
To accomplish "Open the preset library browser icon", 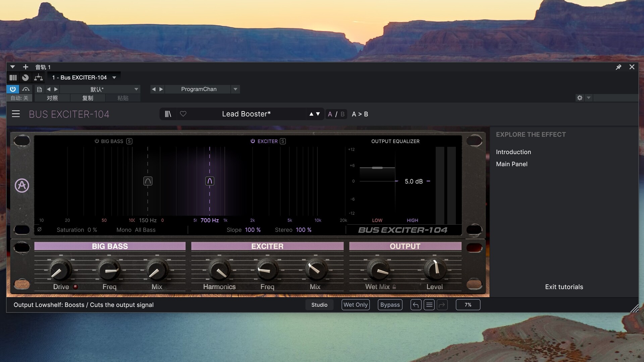I will (168, 114).
